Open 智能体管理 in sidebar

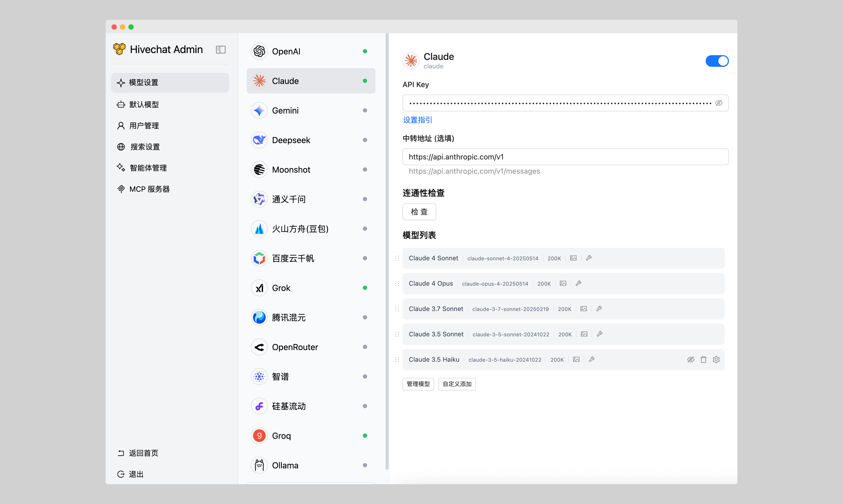click(170, 168)
